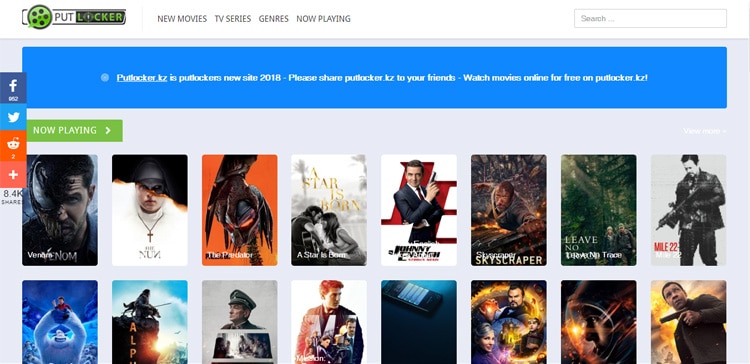The height and width of the screenshot is (364, 750).
Task: Open Mission: Impossible poster
Action: pyautogui.click(x=329, y=322)
